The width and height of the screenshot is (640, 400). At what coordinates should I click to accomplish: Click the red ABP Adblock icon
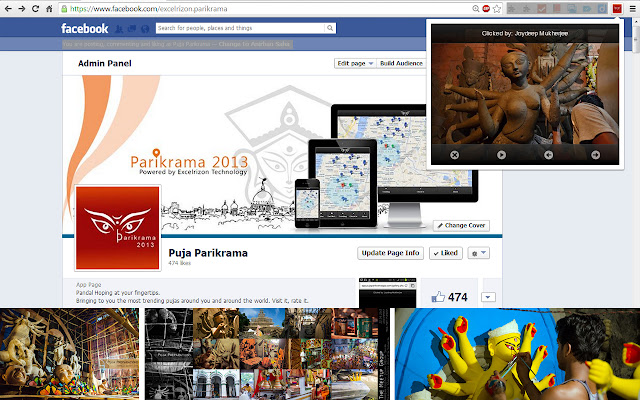(x=486, y=9)
